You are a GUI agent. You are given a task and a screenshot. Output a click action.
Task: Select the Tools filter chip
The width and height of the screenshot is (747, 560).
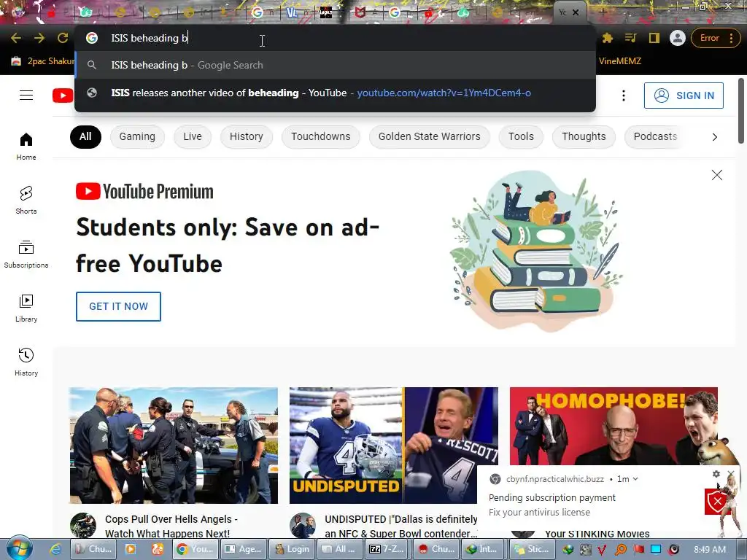point(521,136)
